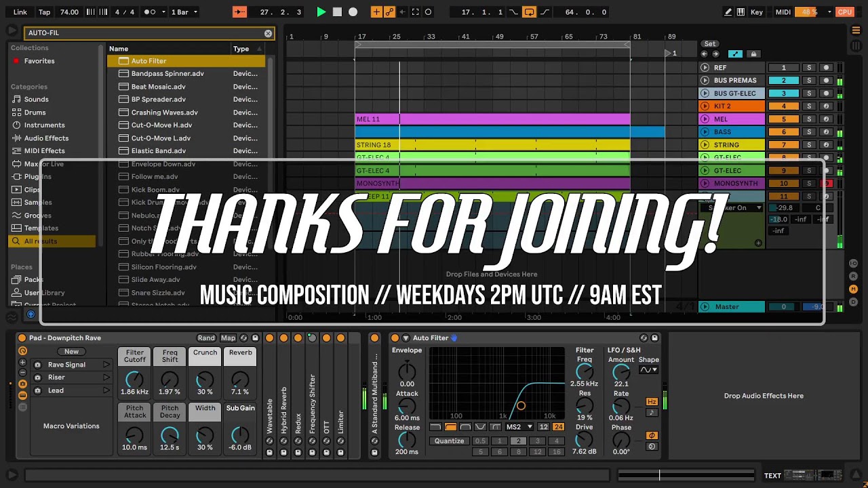The height and width of the screenshot is (488, 868).
Task: Toggle the Punch-Out switch
Action: [545, 12]
